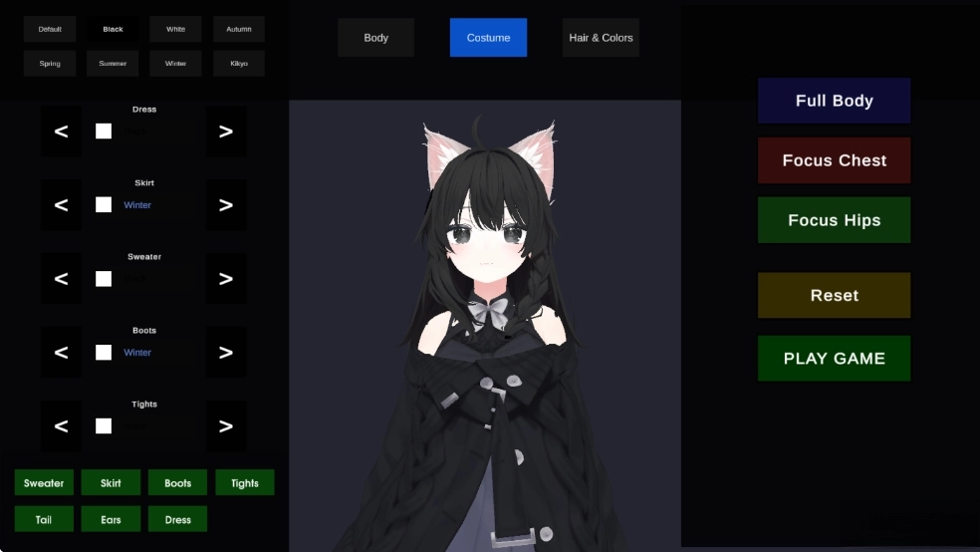Cycle back to the previous Tights option
Screen dimensions: 980x552
61,426
